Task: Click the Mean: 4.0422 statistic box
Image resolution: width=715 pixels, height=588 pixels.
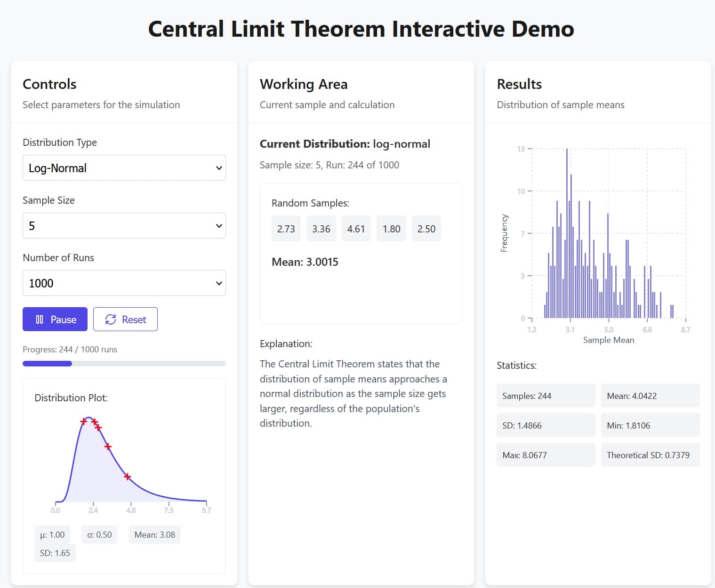Action: click(x=650, y=396)
